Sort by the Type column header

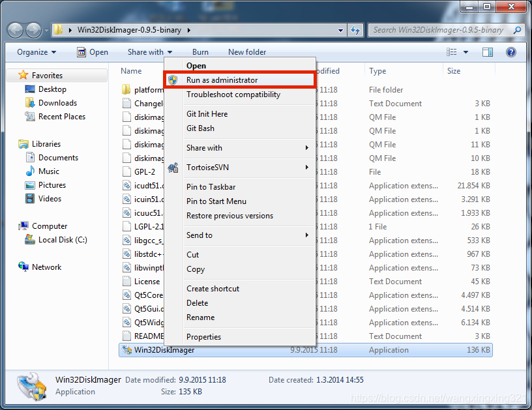coord(377,71)
